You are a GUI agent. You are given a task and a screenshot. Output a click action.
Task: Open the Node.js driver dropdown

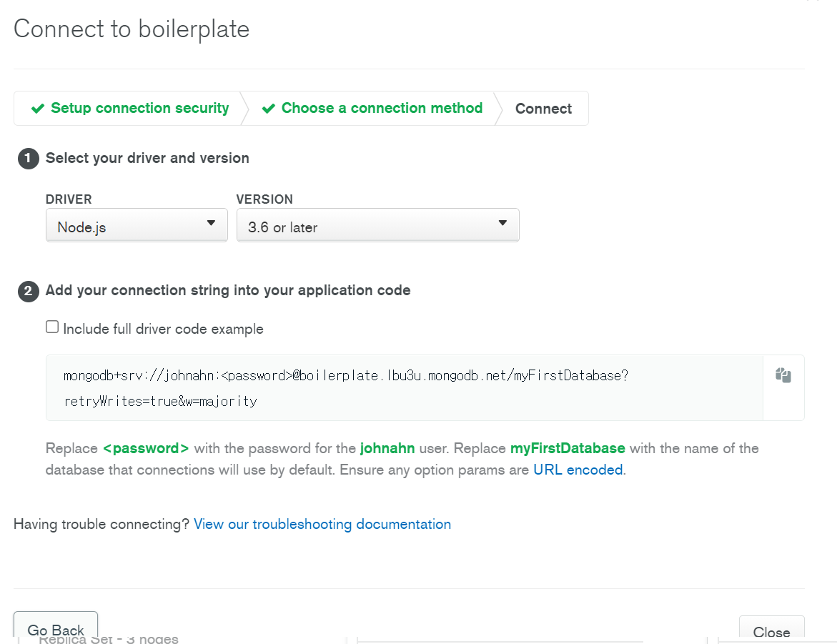tap(137, 226)
